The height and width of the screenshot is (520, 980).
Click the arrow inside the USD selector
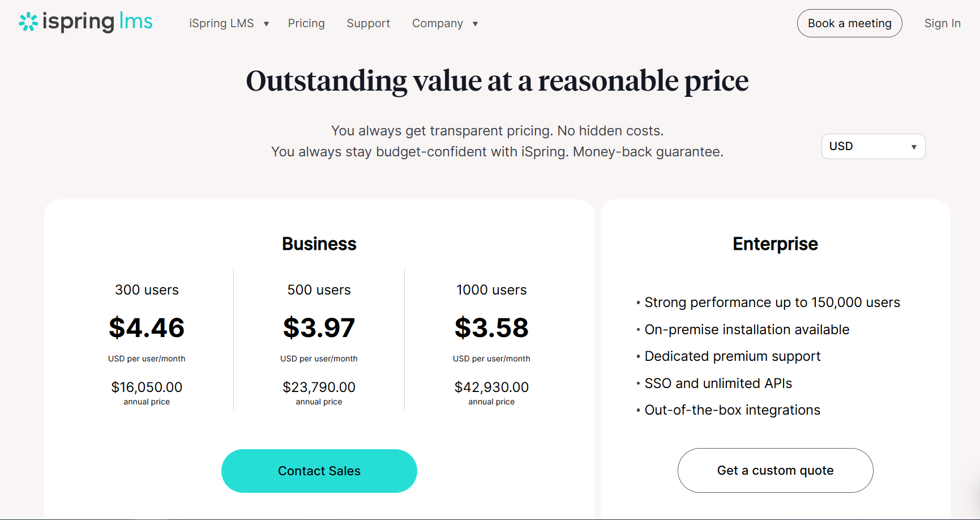[913, 146]
